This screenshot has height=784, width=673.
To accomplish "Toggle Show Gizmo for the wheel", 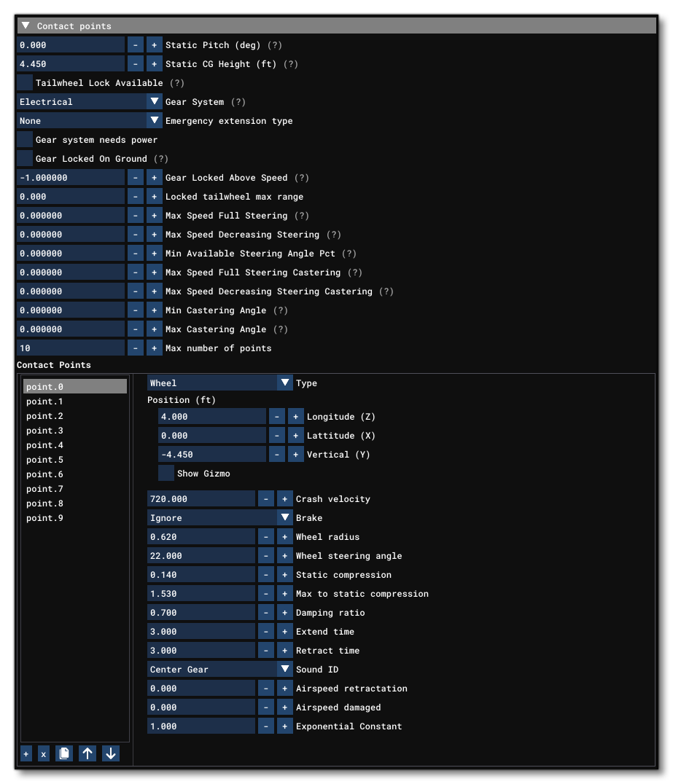I will (166, 473).
